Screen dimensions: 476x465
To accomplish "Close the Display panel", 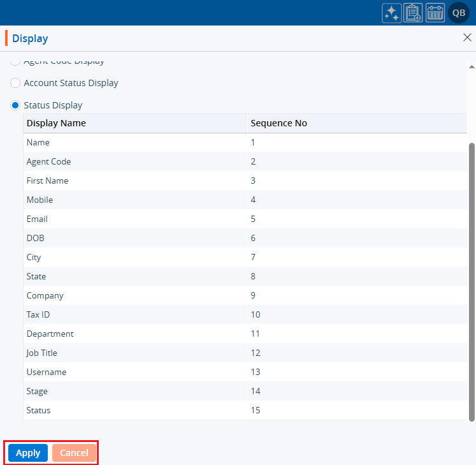I will coord(467,38).
